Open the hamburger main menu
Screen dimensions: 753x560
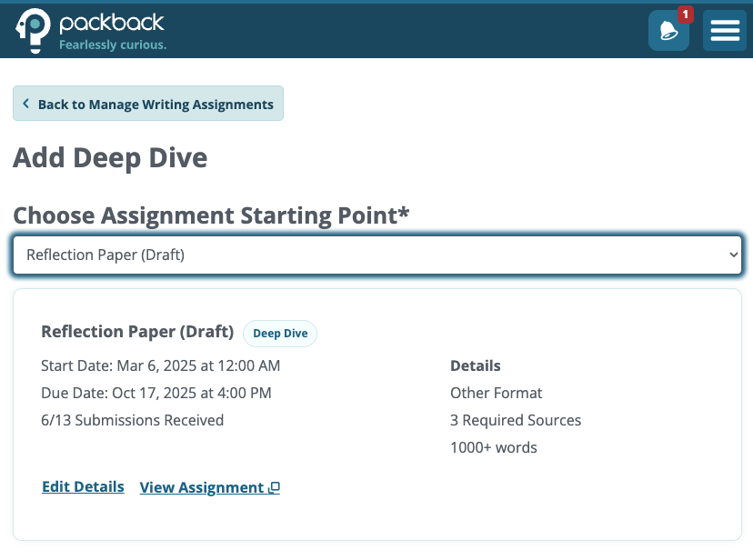[725, 30]
